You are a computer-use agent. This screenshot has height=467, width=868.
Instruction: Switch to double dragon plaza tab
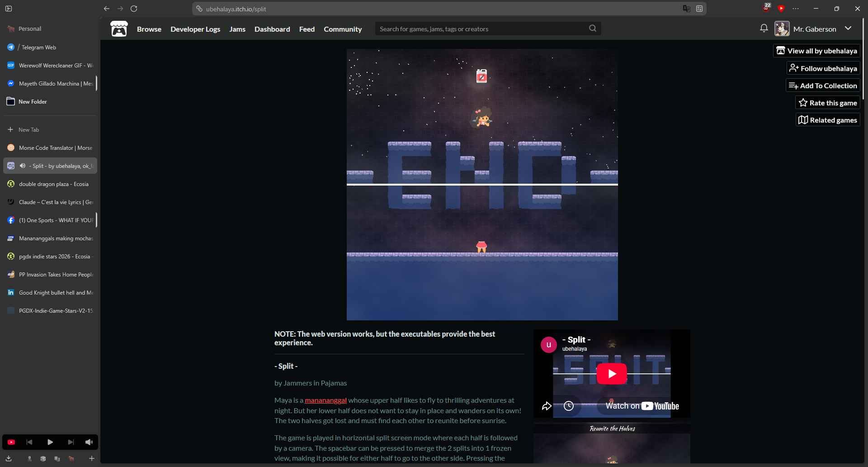pyautogui.click(x=50, y=184)
